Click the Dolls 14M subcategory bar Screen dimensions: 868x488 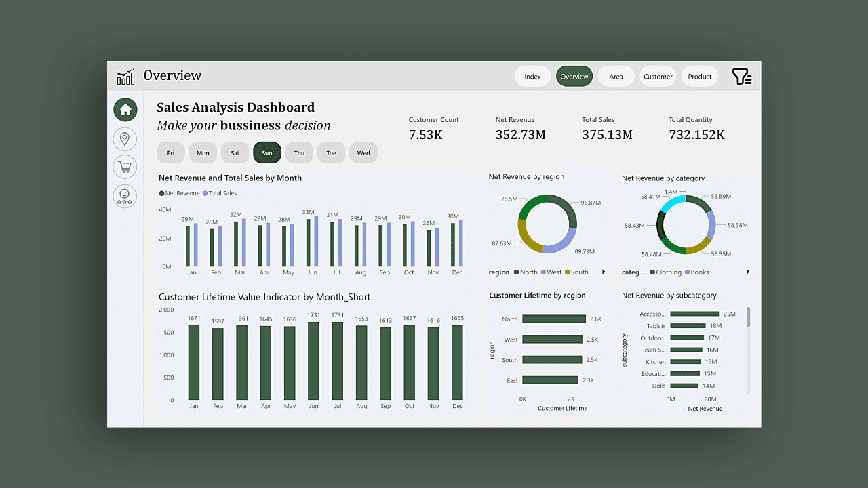click(684, 386)
